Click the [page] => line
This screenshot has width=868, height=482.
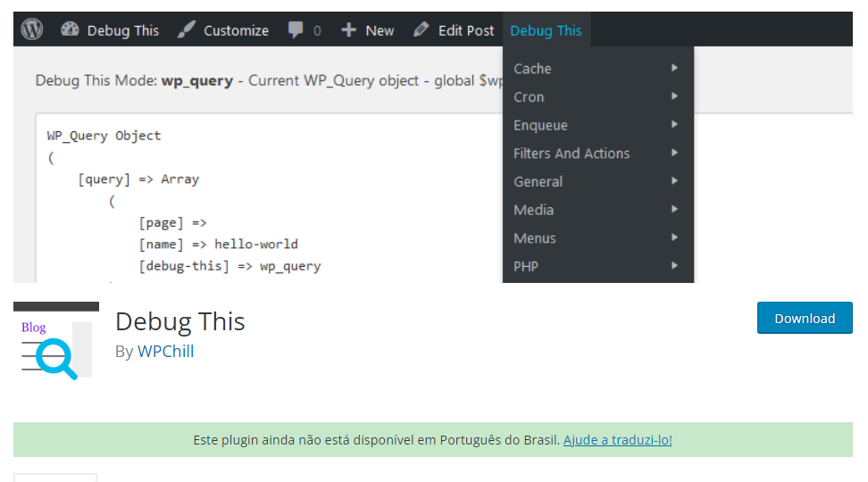(172, 223)
